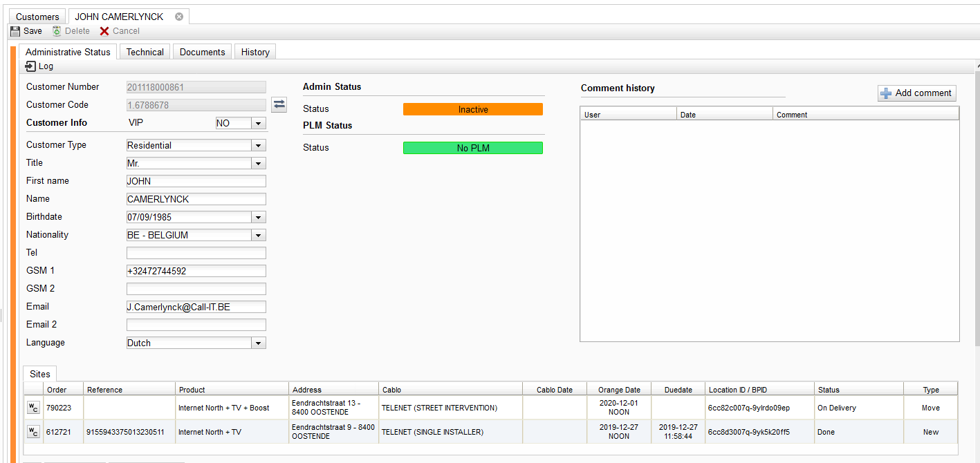The width and height of the screenshot is (980, 463).
Task: Click into the Email input field
Action: (196, 307)
